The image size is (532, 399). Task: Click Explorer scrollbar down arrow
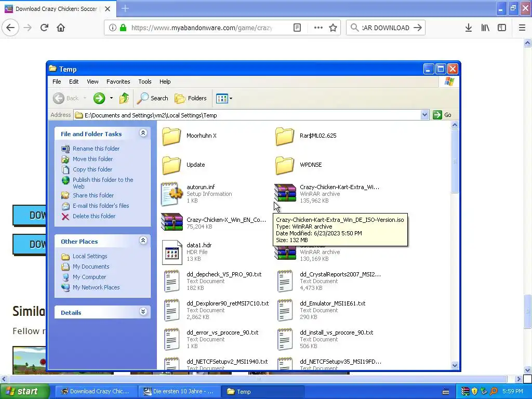(455, 365)
